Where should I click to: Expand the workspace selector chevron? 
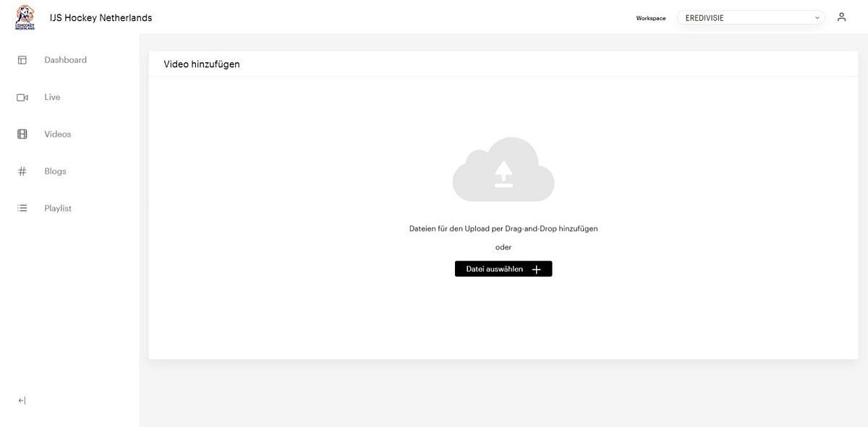pyautogui.click(x=816, y=17)
